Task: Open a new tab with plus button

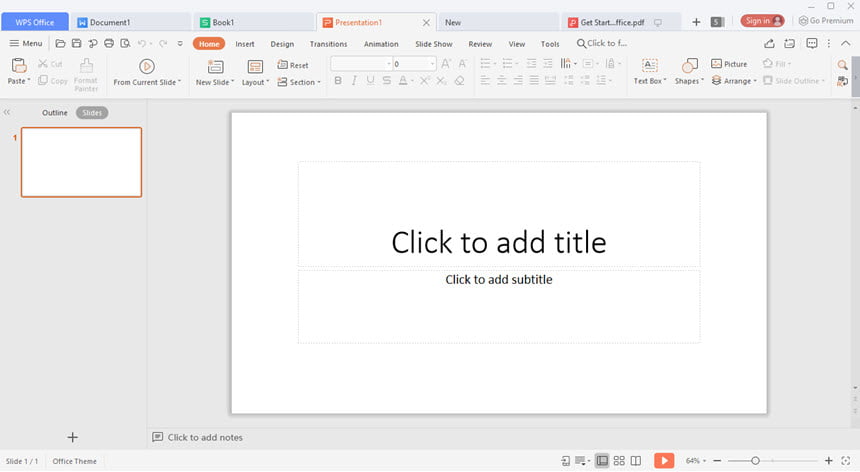Action: coord(696,22)
